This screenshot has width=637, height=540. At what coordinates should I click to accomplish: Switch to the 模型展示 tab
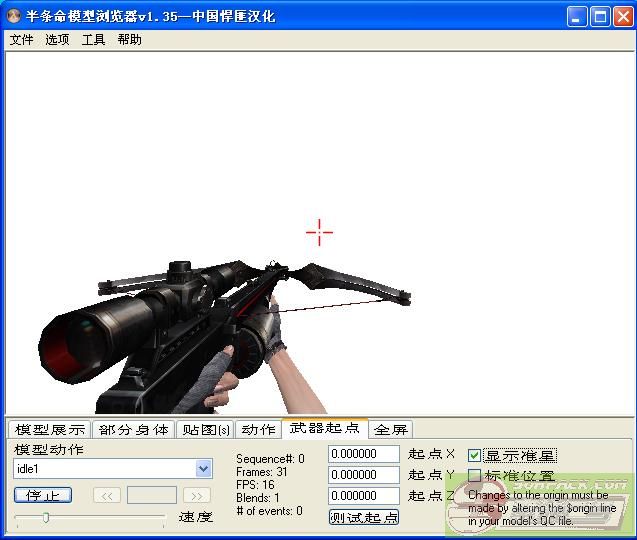(x=49, y=429)
